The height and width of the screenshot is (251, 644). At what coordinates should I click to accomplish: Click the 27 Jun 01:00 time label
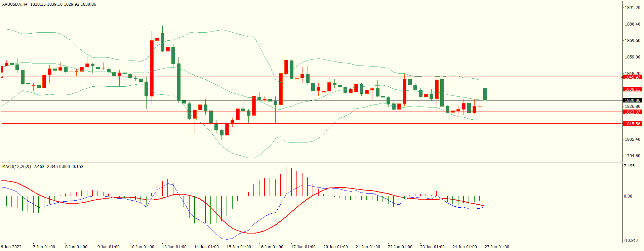click(x=497, y=247)
